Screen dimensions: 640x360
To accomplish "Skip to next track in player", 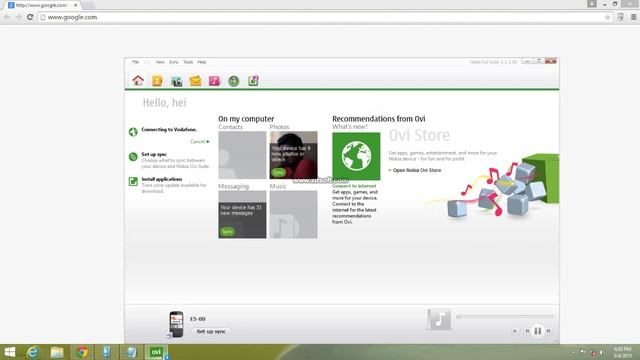I will [x=549, y=331].
